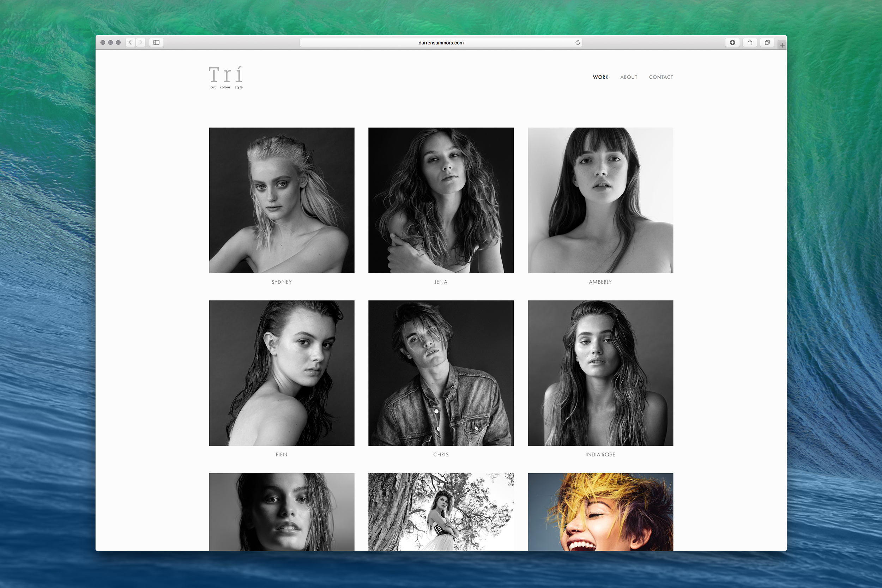Open the JENA portrait thumbnail
The image size is (882, 588).
tap(441, 200)
